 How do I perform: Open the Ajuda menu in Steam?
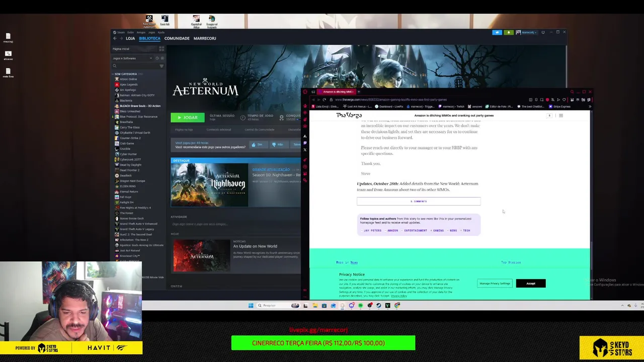tap(161, 32)
